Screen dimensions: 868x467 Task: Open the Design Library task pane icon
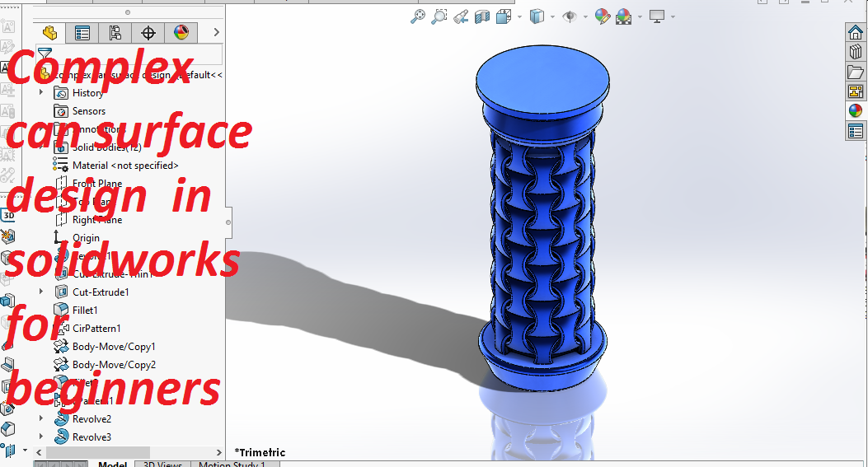tap(856, 52)
